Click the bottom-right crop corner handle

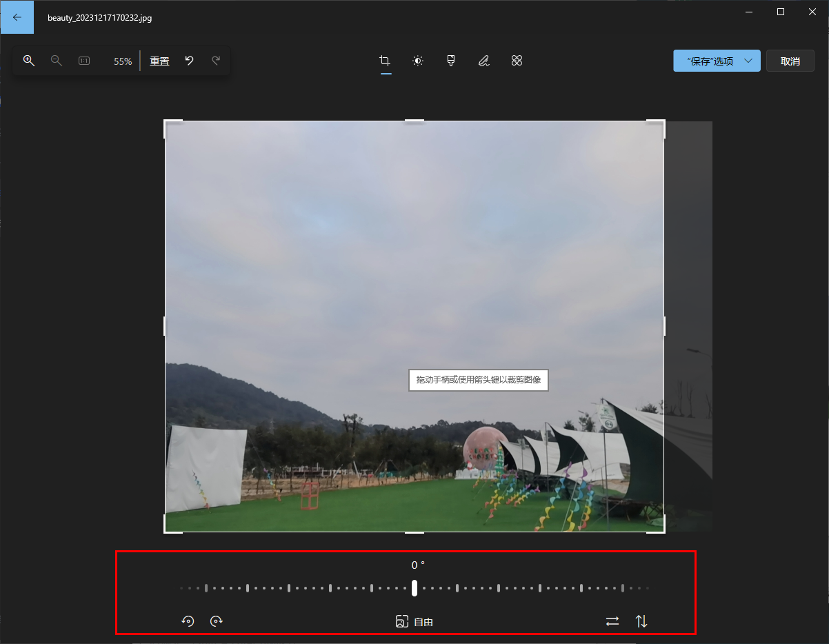pos(657,525)
